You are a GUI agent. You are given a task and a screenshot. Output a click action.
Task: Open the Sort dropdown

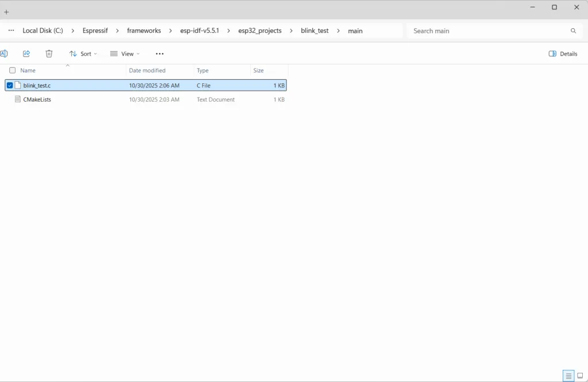coord(83,53)
